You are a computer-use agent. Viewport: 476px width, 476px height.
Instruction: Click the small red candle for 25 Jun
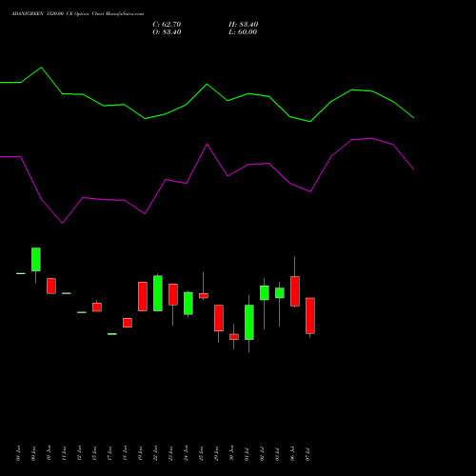tap(204, 295)
